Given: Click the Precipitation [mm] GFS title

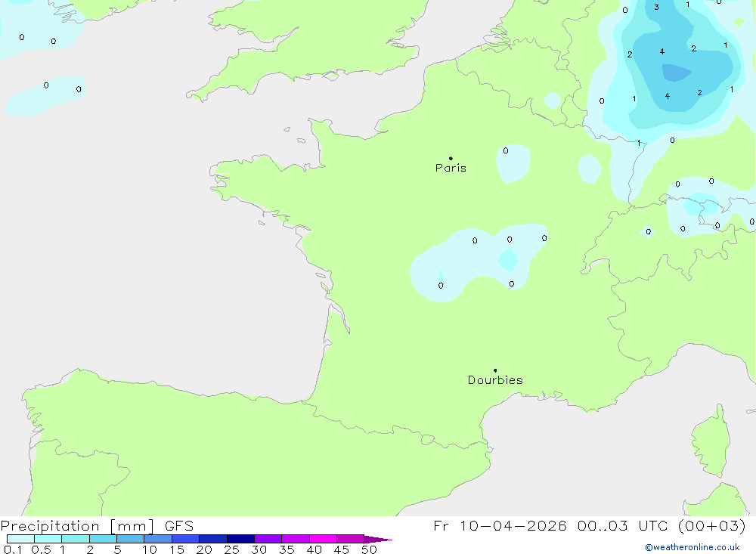Looking at the screenshot, I should click(x=97, y=525).
